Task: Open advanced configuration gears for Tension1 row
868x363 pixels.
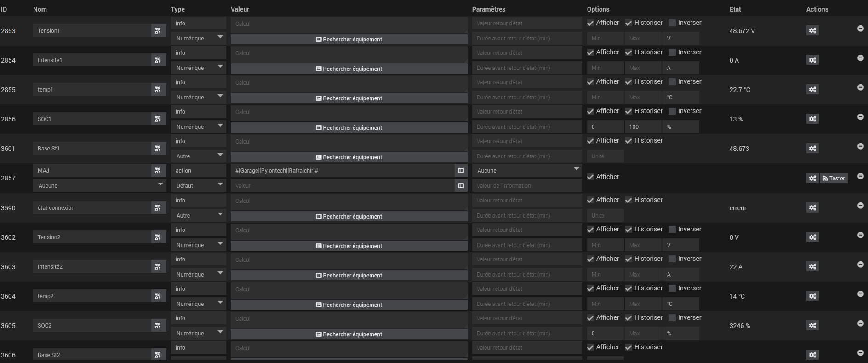Action: click(x=812, y=31)
